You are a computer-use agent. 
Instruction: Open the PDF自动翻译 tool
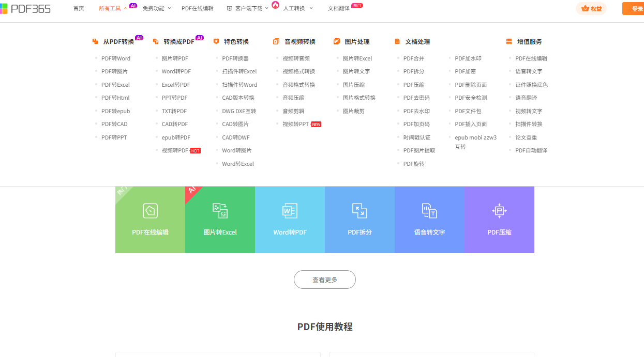tap(531, 150)
